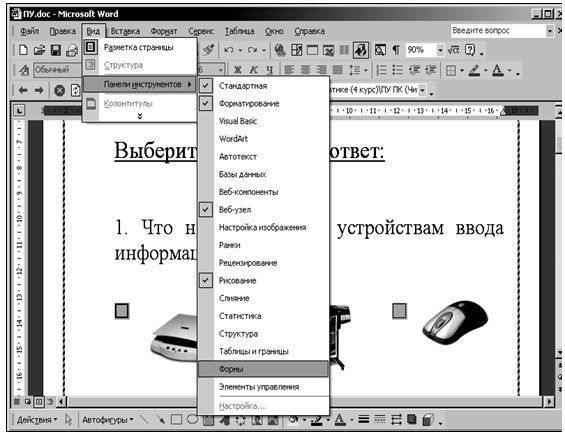Open the Действия drawing menu
The image size is (565, 438).
point(37,420)
